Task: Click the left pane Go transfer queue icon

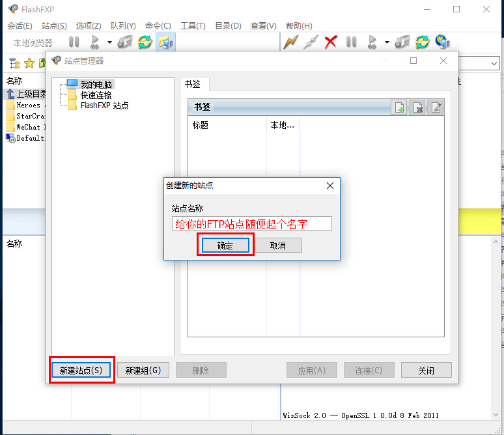Action: point(94,42)
